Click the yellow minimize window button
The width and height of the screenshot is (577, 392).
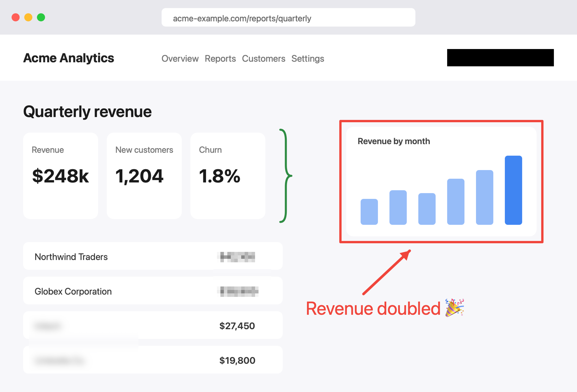point(28,17)
